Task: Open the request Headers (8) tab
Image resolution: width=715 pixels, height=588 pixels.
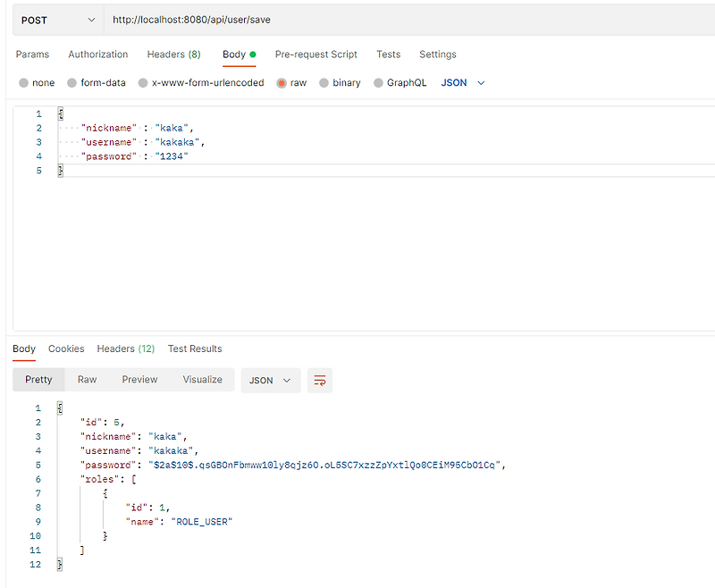Action: pyautogui.click(x=173, y=55)
